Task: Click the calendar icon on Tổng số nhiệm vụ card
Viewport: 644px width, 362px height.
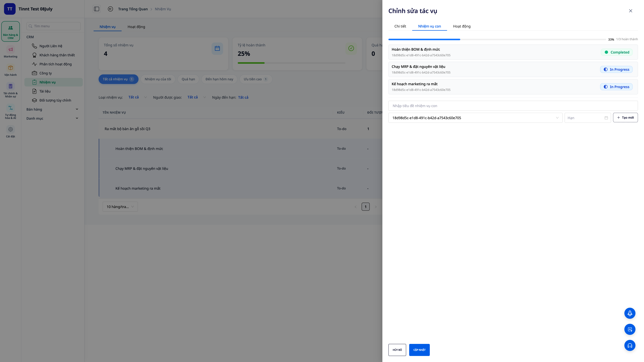Action: pos(217,48)
